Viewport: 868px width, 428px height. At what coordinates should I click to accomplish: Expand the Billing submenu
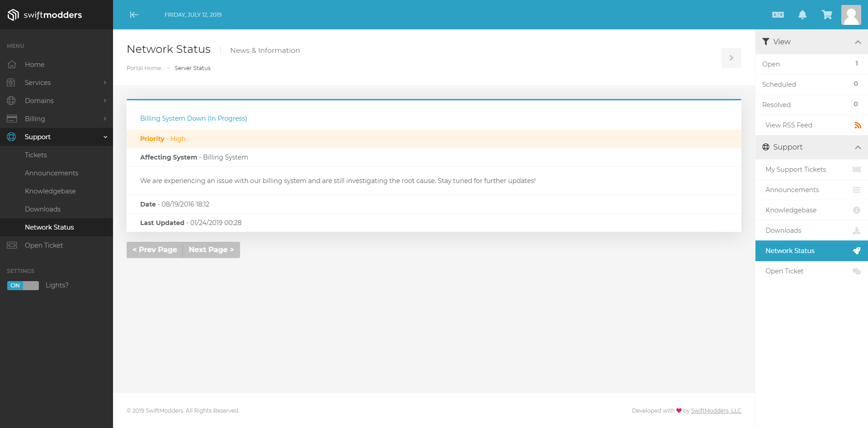point(105,119)
